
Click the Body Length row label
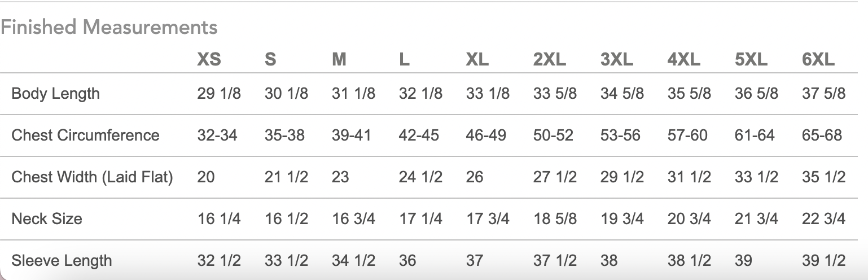55,93
